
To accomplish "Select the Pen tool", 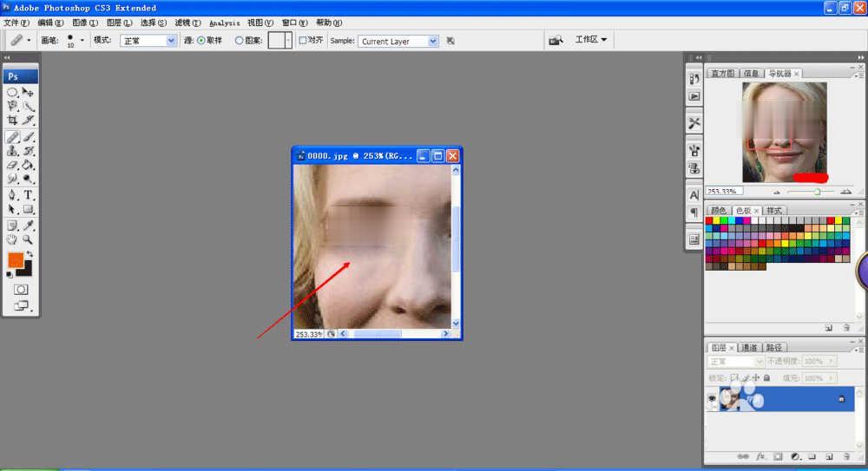I will click(12, 195).
